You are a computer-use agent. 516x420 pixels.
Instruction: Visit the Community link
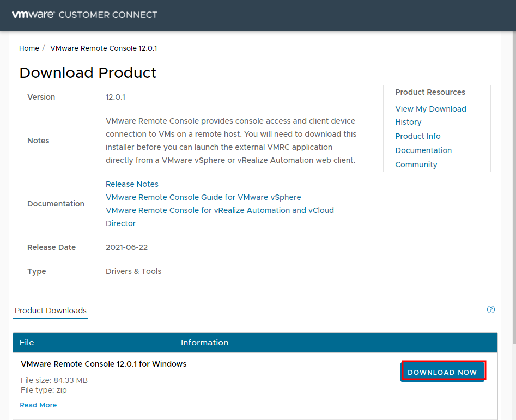coord(416,165)
